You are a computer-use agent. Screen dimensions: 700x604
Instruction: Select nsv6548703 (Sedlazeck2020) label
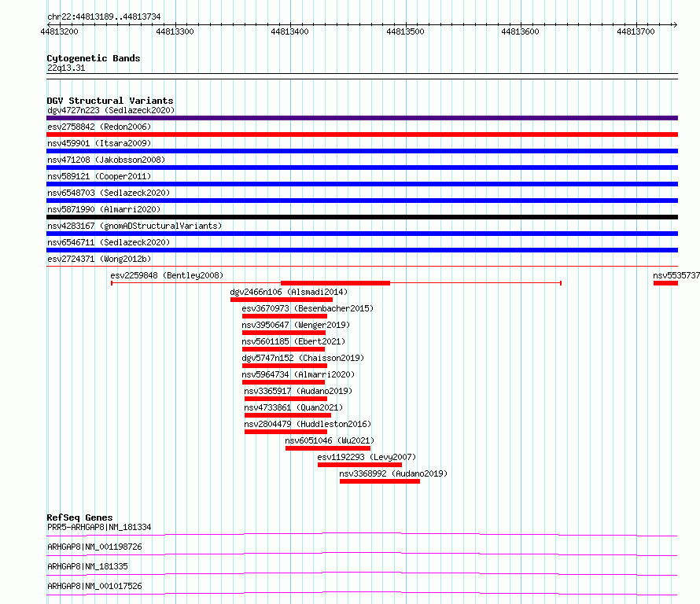pos(109,193)
